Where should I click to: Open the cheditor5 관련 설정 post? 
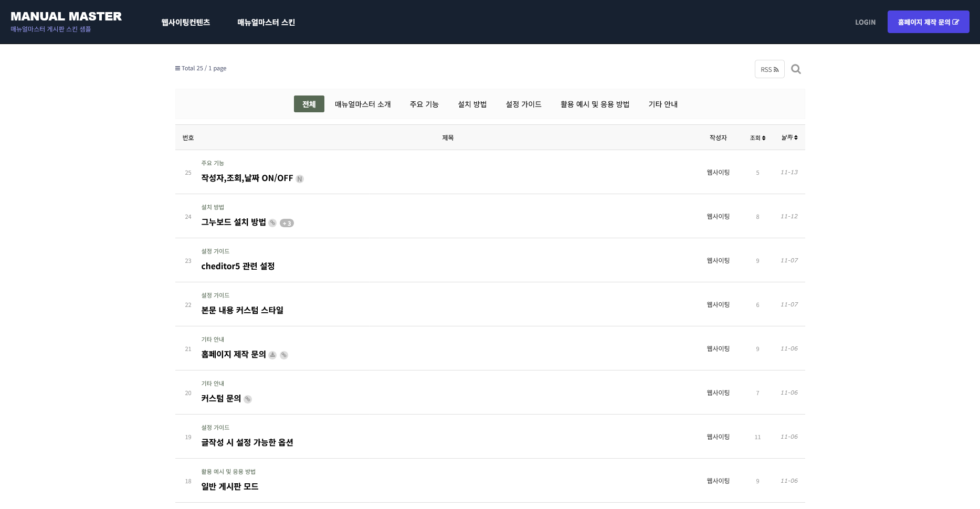pyautogui.click(x=238, y=266)
